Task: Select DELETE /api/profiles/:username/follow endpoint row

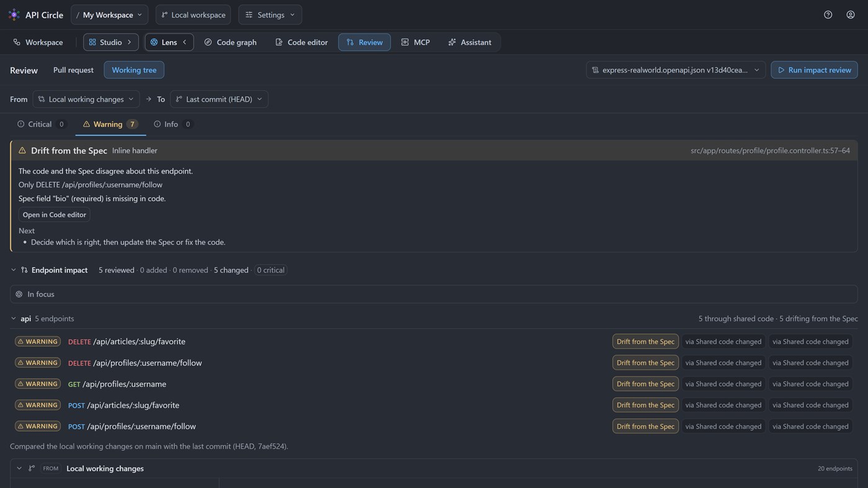Action: point(434,363)
